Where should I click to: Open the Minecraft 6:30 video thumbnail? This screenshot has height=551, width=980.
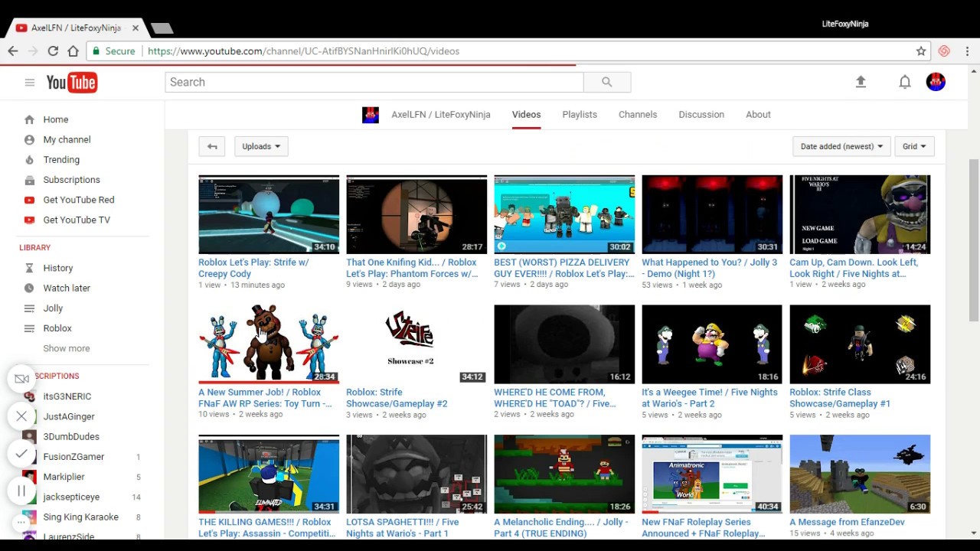pyautogui.click(x=860, y=474)
